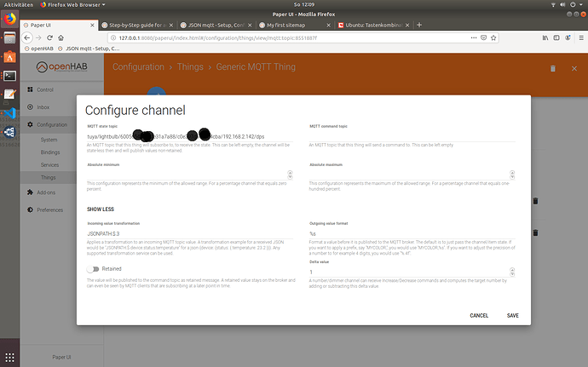The width and height of the screenshot is (588, 367).
Task: Collapse advanced options with SHOW LESS
Action: 101,209
